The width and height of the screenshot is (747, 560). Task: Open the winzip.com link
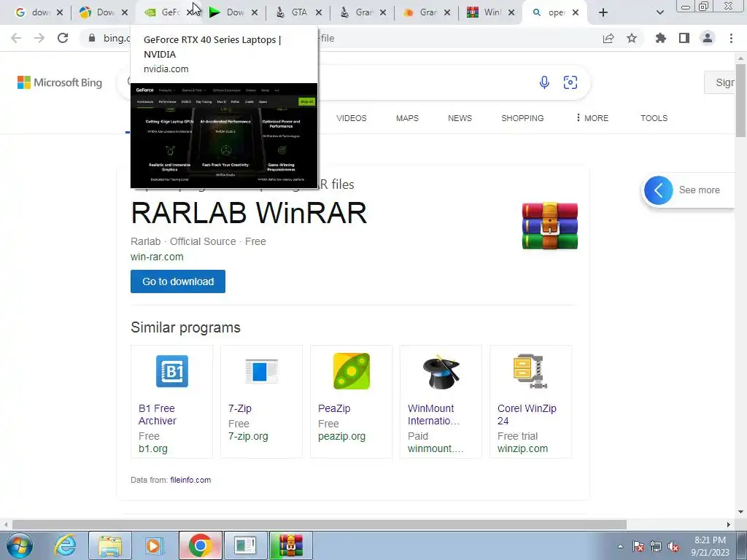point(522,448)
